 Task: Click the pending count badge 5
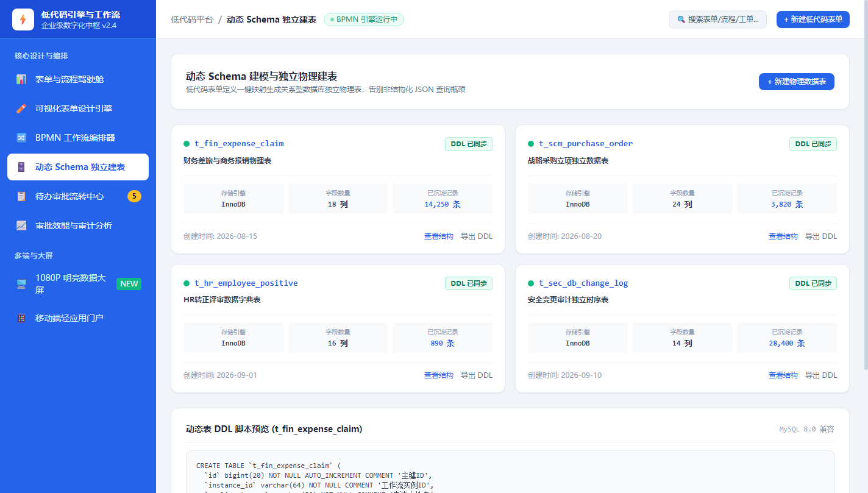(x=134, y=196)
